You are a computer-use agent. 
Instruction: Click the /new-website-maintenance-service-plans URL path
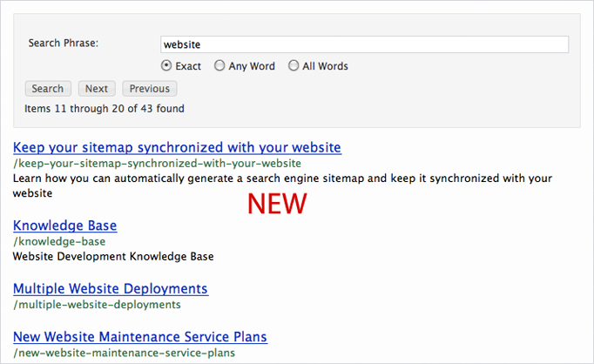pos(124,352)
